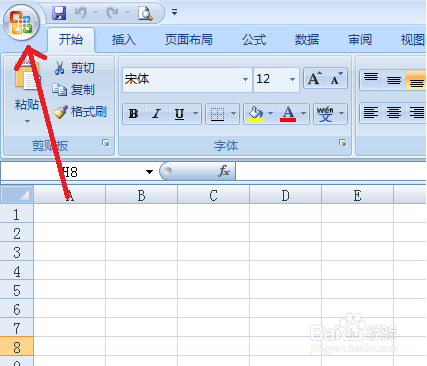This screenshot has height=366, width=427.
Task: Select column B header
Action: (x=142, y=196)
